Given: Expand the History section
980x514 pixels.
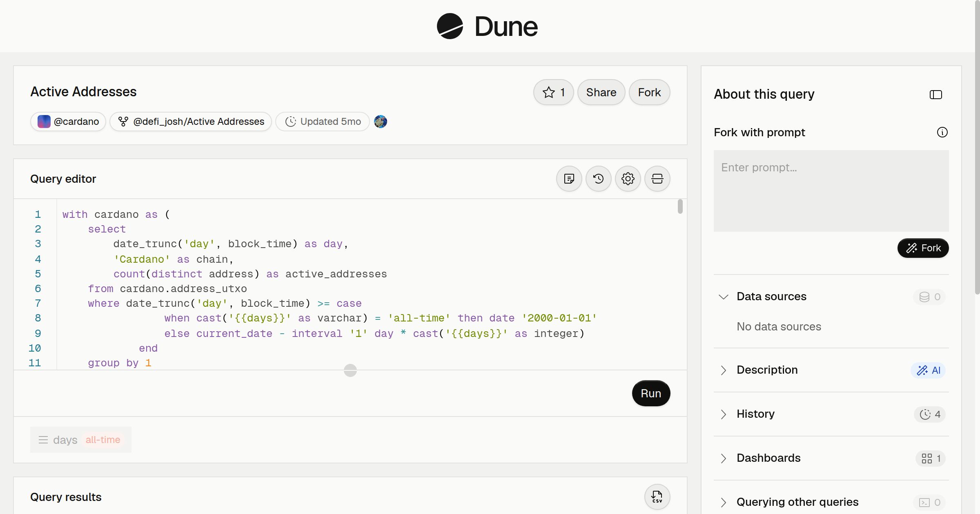Looking at the screenshot, I should tap(723, 414).
